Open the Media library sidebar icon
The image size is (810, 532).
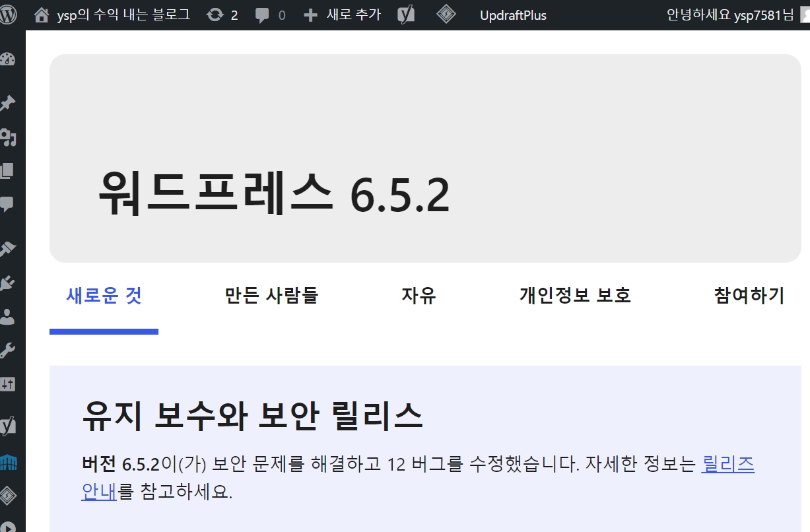coord(7,137)
